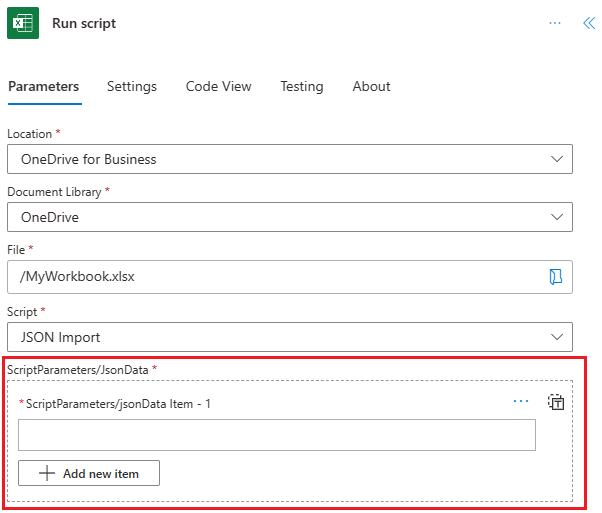The height and width of the screenshot is (513, 602).
Task: Click the jsonData Item - 1 input box
Action: [x=277, y=435]
